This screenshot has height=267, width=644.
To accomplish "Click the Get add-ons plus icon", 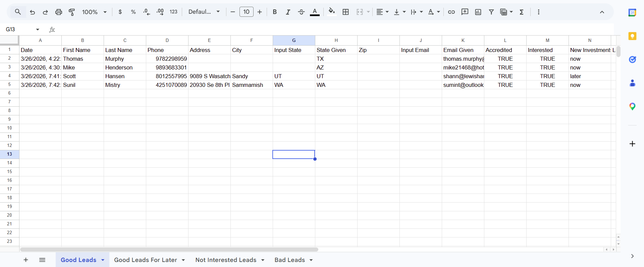I will (632, 144).
